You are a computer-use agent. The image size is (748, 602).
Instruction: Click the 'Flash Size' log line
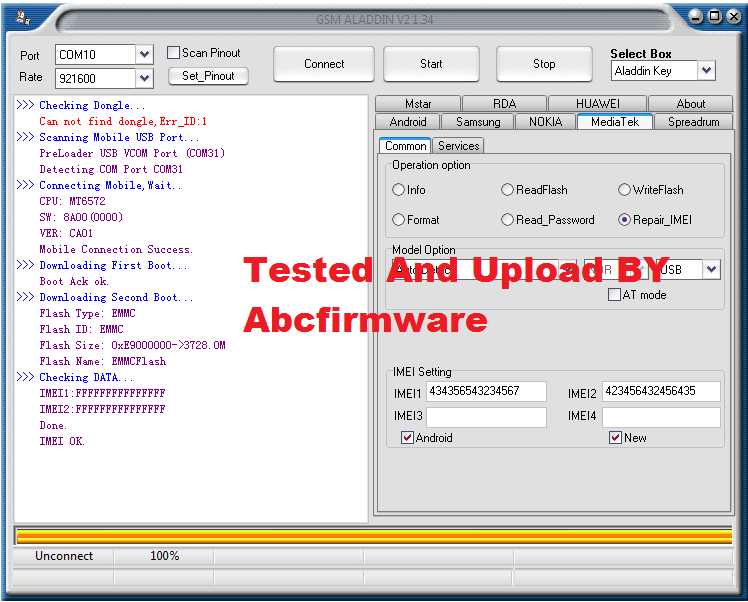tap(132, 345)
